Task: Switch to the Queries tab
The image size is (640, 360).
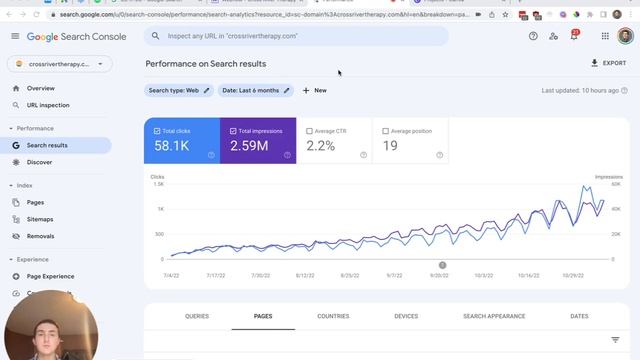Action: (197, 316)
